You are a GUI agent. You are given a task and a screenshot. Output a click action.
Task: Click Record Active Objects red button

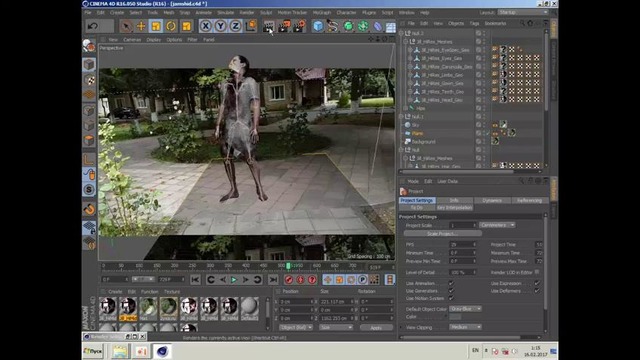point(289,280)
